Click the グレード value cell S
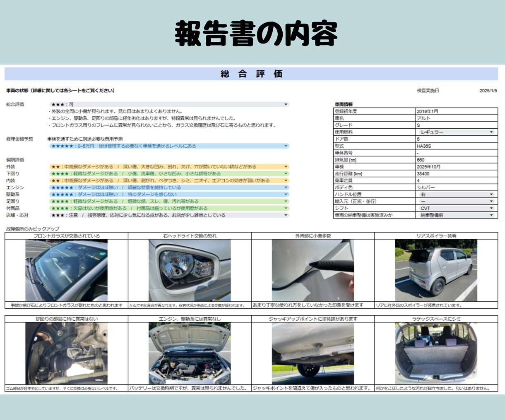505x420 pixels. coord(457,125)
